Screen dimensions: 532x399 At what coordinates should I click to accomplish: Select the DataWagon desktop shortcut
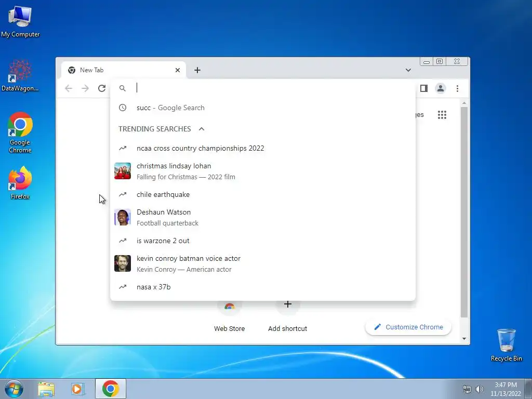[x=20, y=76]
